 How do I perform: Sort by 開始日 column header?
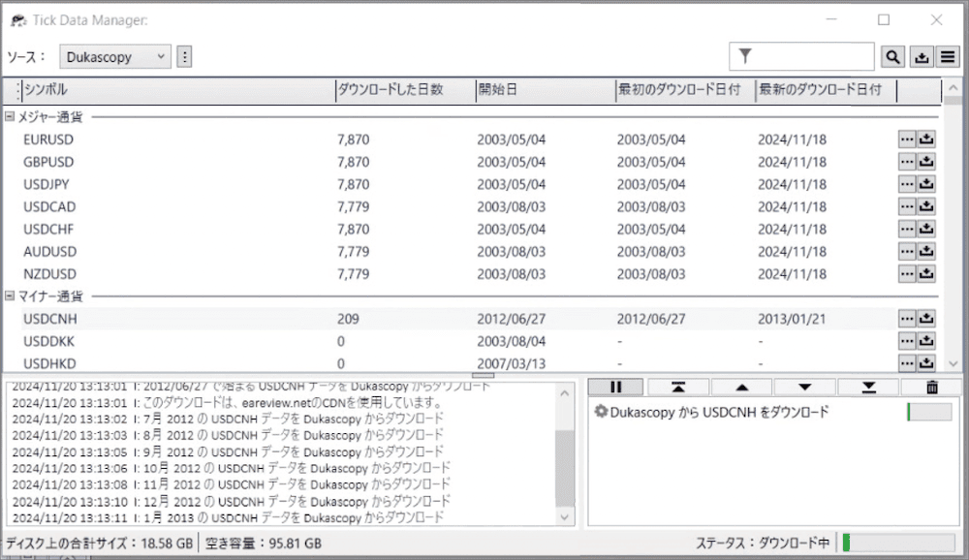546,90
